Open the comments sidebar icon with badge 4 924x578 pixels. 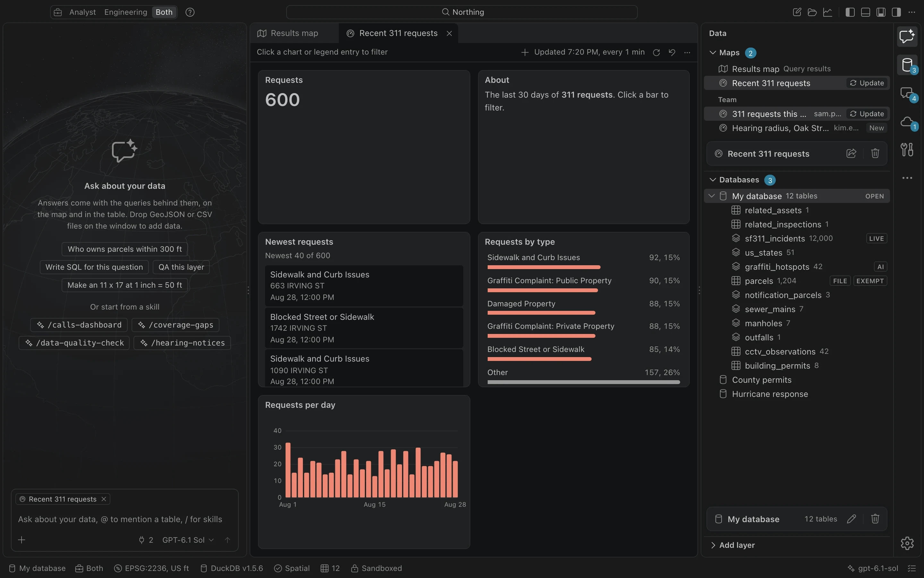907,93
